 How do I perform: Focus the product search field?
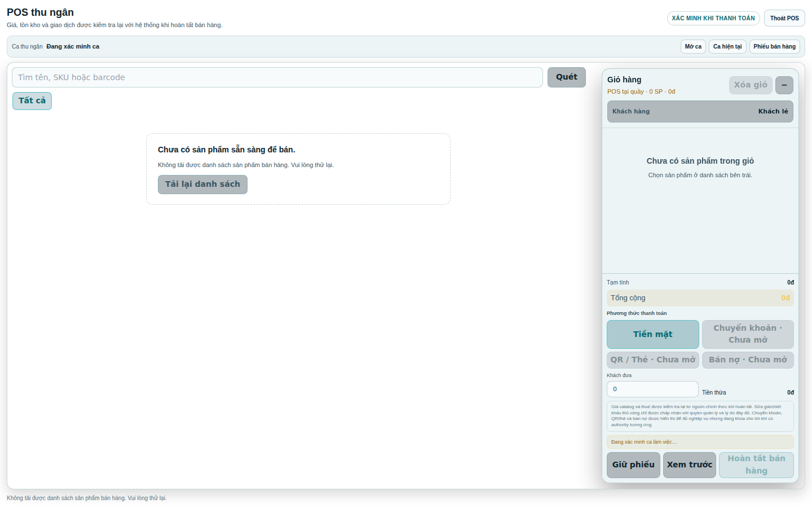pos(277,77)
